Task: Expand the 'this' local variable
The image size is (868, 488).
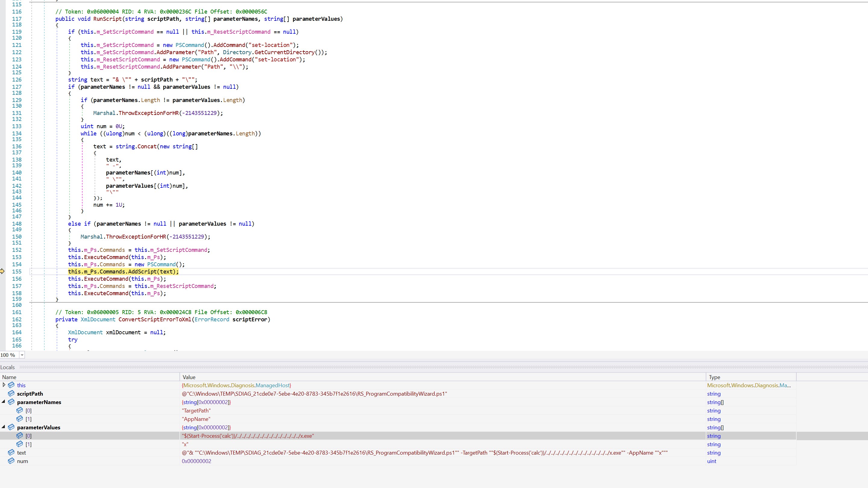Action: (x=4, y=385)
